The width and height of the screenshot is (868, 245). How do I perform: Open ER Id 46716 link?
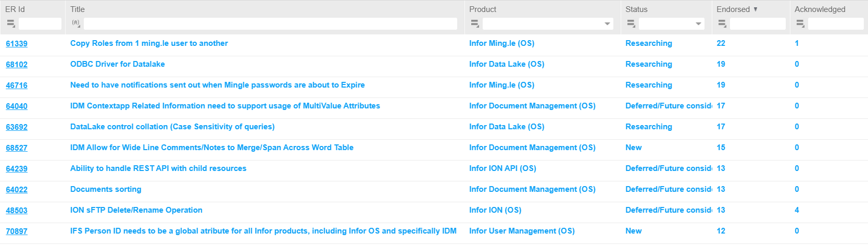coord(17,85)
